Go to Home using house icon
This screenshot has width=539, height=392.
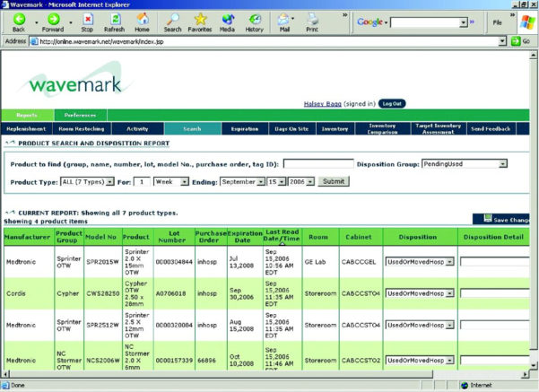(x=142, y=20)
